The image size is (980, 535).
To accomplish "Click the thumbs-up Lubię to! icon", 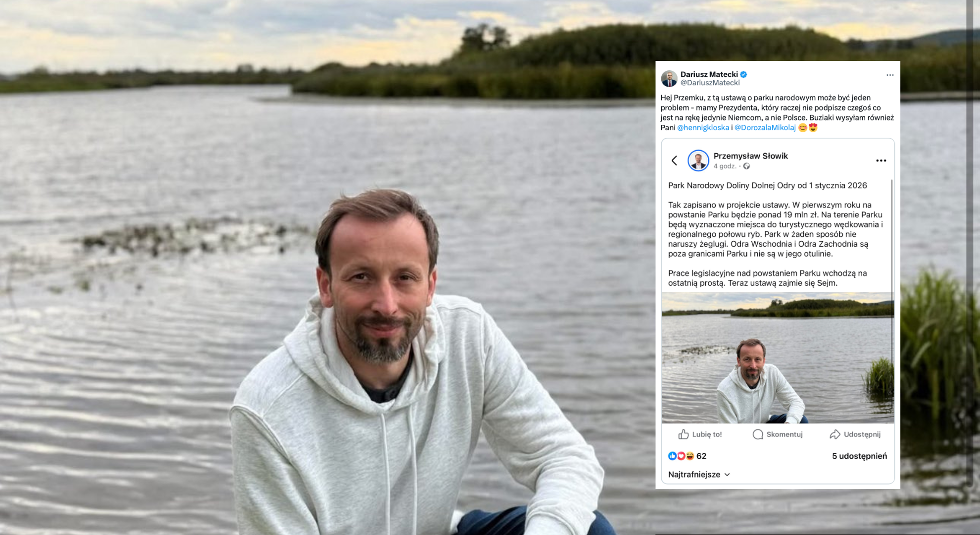I will 684,434.
